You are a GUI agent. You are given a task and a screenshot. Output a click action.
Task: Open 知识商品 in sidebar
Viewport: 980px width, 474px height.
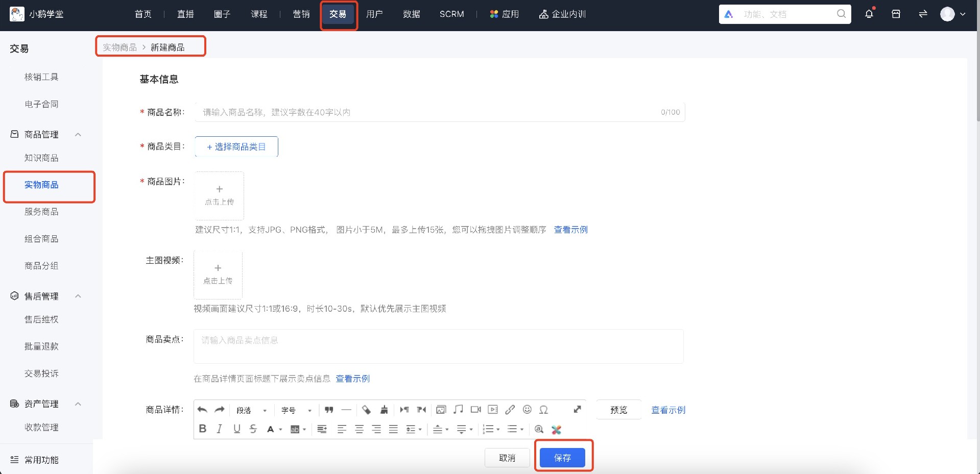click(x=41, y=158)
